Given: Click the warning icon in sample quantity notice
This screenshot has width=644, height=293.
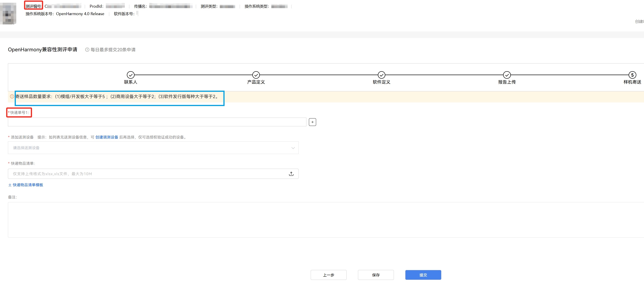Looking at the screenshot, I should pyautogui.click(x=12, y=97).
